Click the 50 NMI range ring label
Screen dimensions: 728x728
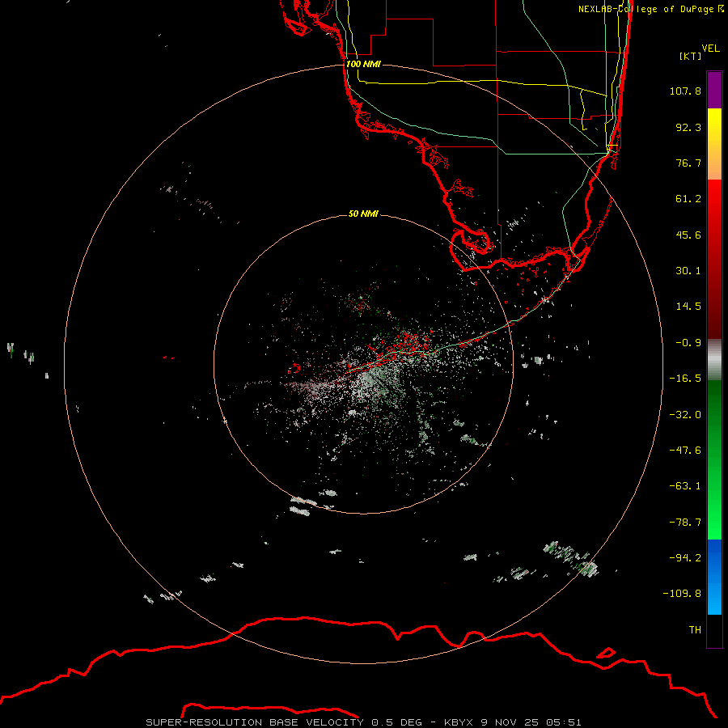click(363, 214)
